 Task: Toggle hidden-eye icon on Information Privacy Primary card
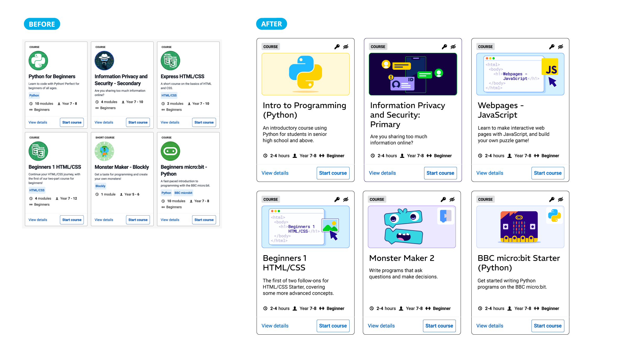(x=453, y=47)
